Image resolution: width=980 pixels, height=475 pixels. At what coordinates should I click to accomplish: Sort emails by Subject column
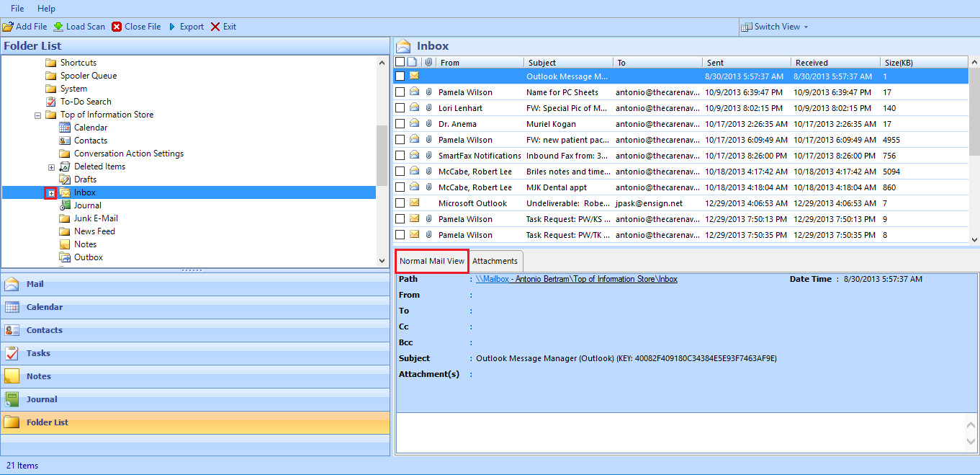568,63
